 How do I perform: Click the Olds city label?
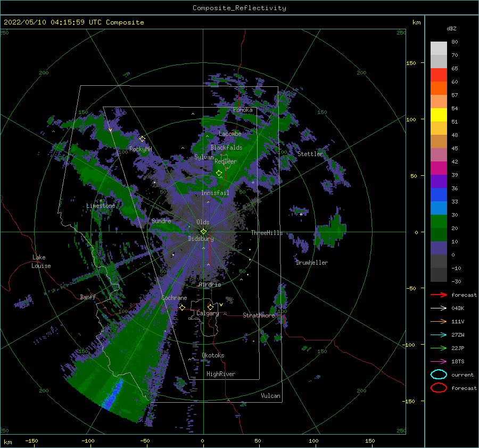point(203,222)
